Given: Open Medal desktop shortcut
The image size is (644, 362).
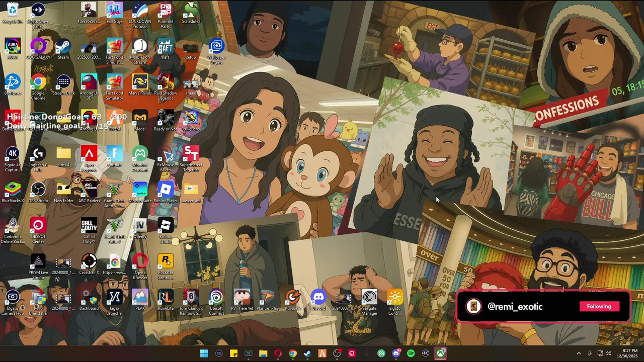Looking at the screenshot, I should pyautogui.click(x=140, y=121).
